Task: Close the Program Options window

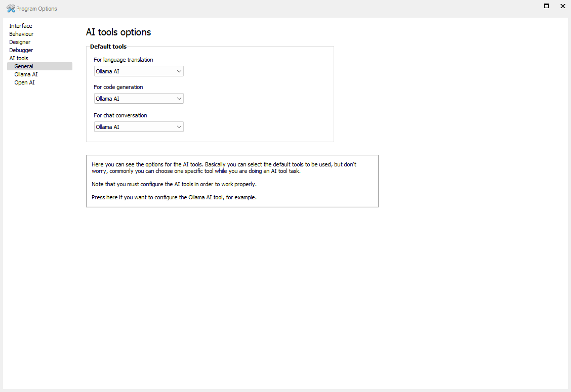Action: click(562, 6)
